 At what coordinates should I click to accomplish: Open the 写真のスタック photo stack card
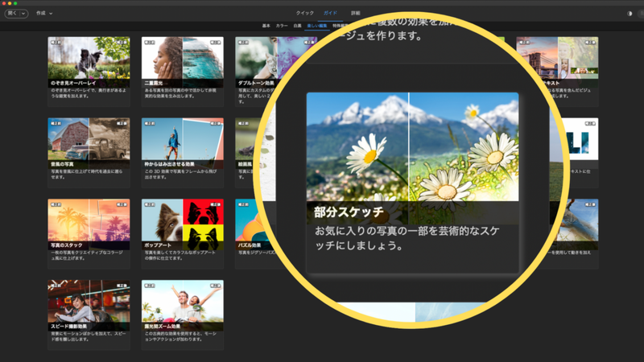pos(89,234)
